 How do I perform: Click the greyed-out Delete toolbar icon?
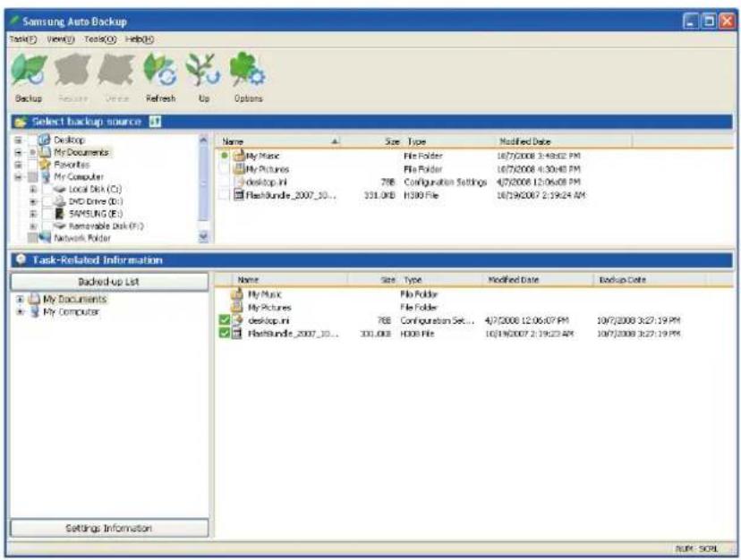pos(116,70)
